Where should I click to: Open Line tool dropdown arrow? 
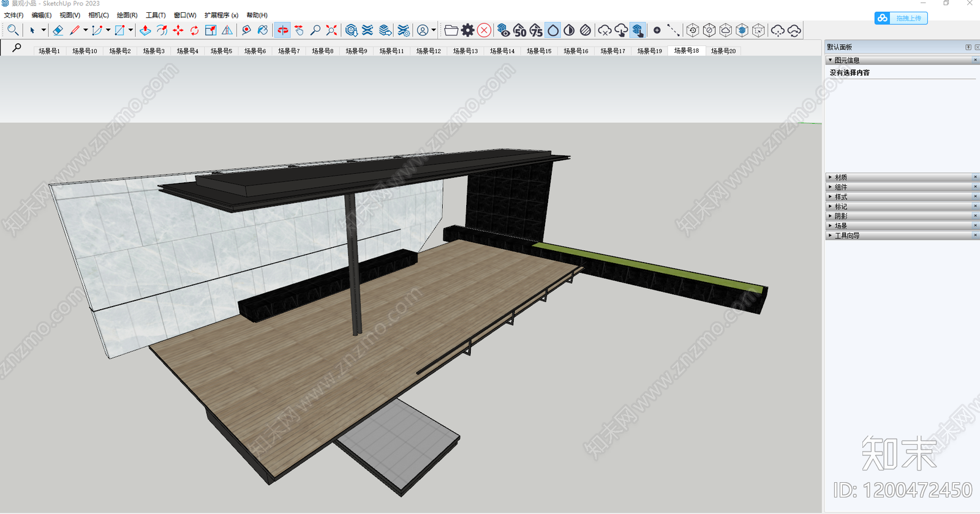point(85,30)
